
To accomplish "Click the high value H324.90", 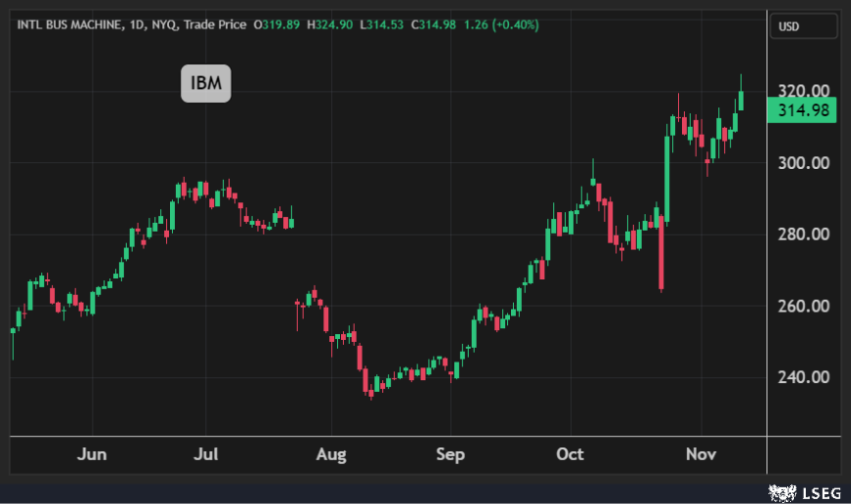I will (x=331, y=25).
